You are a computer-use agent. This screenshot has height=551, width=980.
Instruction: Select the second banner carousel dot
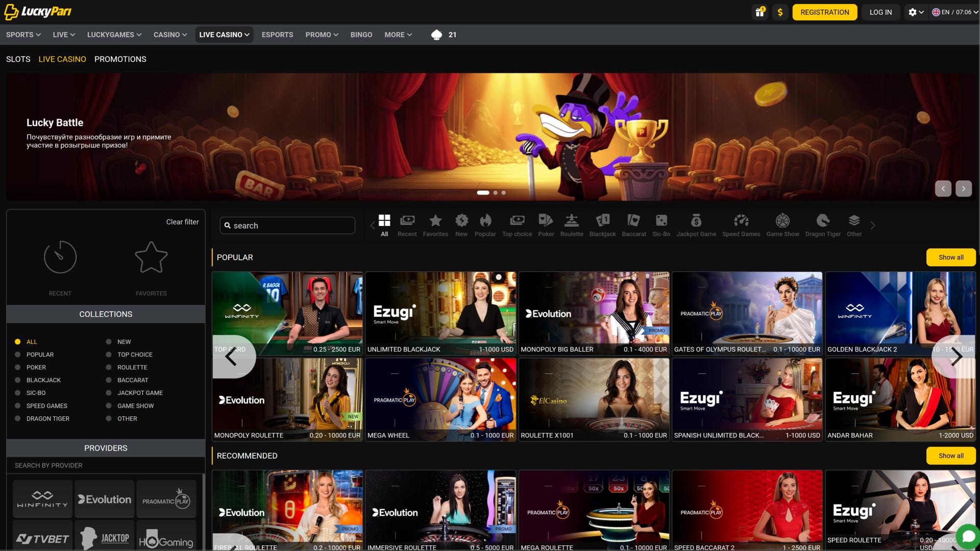click(495, 193)
